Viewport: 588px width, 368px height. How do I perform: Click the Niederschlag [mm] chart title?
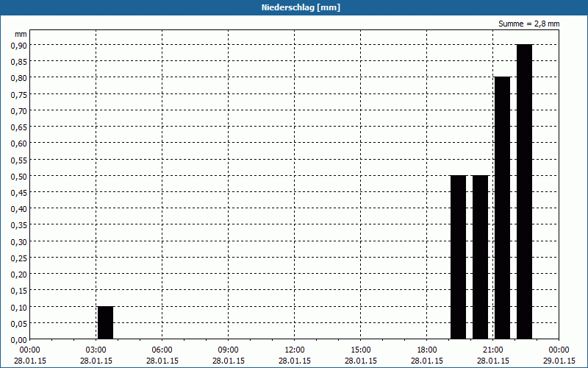[x=294, y=7]
